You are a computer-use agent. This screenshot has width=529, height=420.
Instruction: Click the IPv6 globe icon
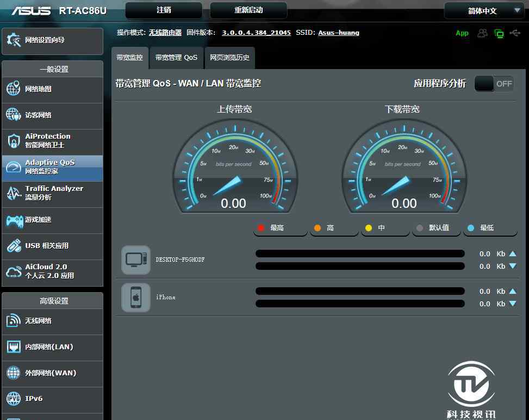point(14,399)
